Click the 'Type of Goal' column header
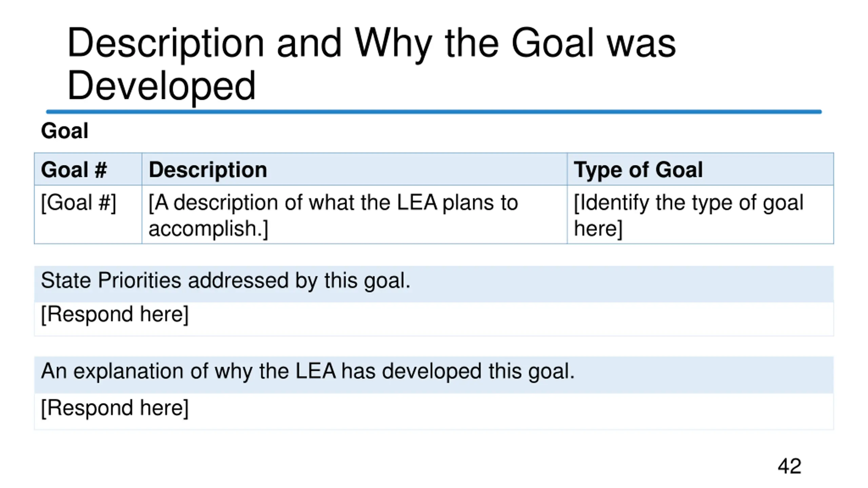Image resolution: width=868 pixels, height=488 pixels. coord(701,169)
